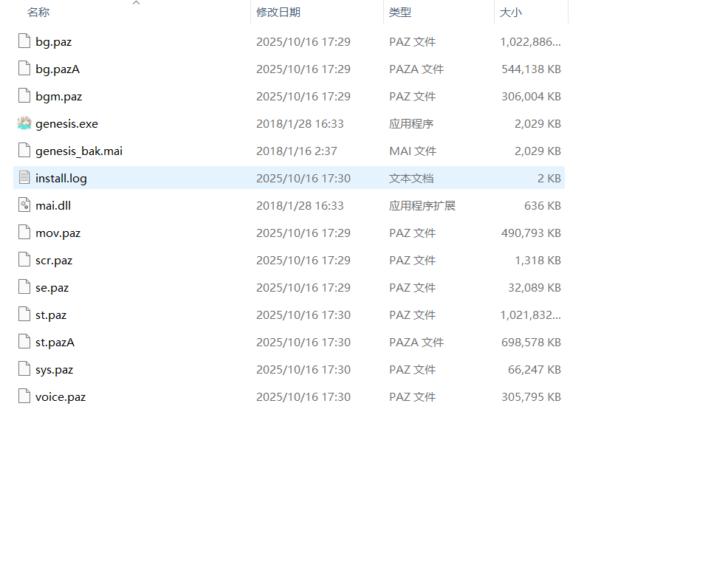
Task: Click the sort arrow above 名称 column
Action: (136, 3)
